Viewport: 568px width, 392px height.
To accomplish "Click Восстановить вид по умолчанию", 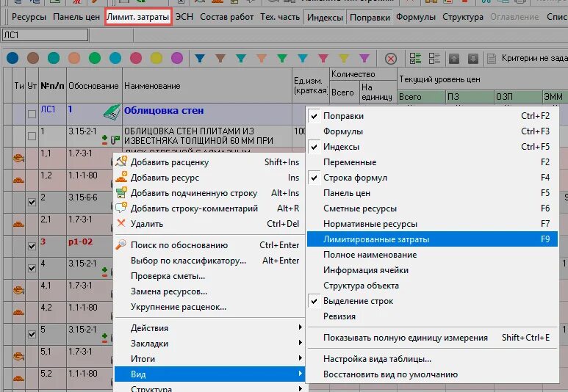I will (432, 374).
